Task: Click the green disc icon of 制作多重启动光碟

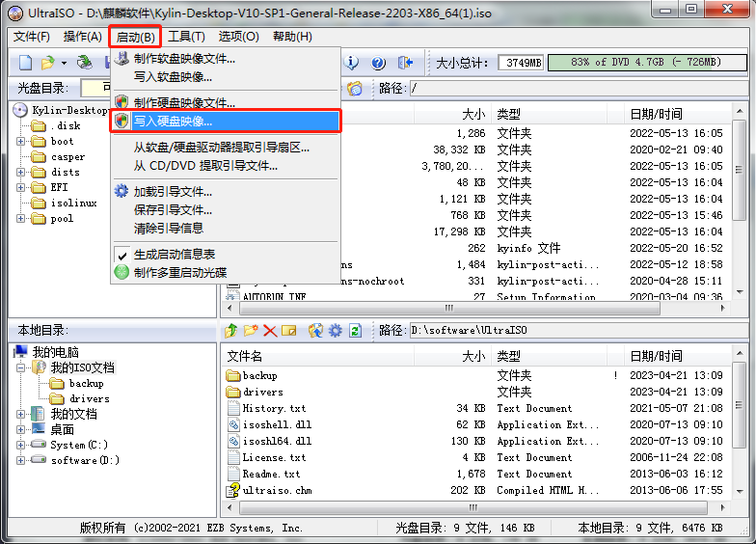Action: (x=121, y=272)
